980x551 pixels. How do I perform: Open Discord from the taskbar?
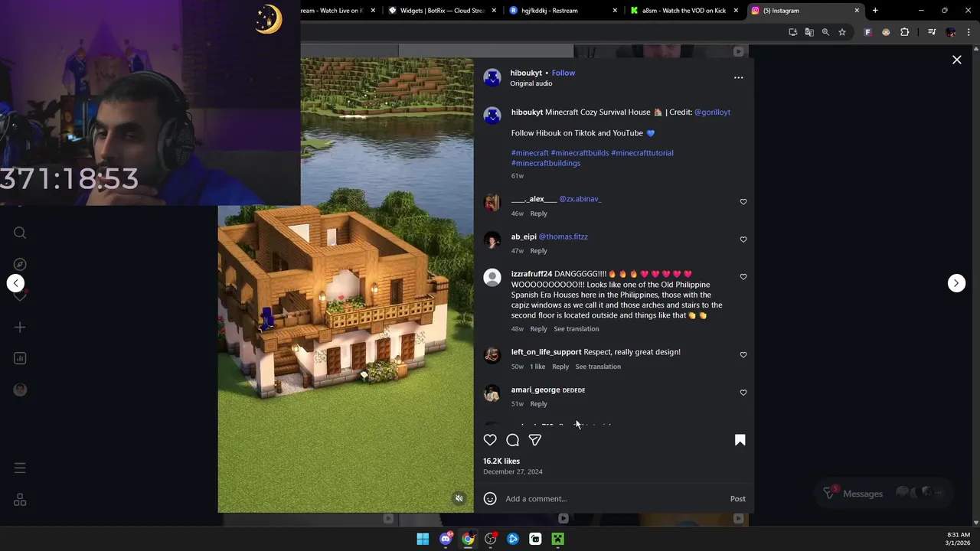446,539
